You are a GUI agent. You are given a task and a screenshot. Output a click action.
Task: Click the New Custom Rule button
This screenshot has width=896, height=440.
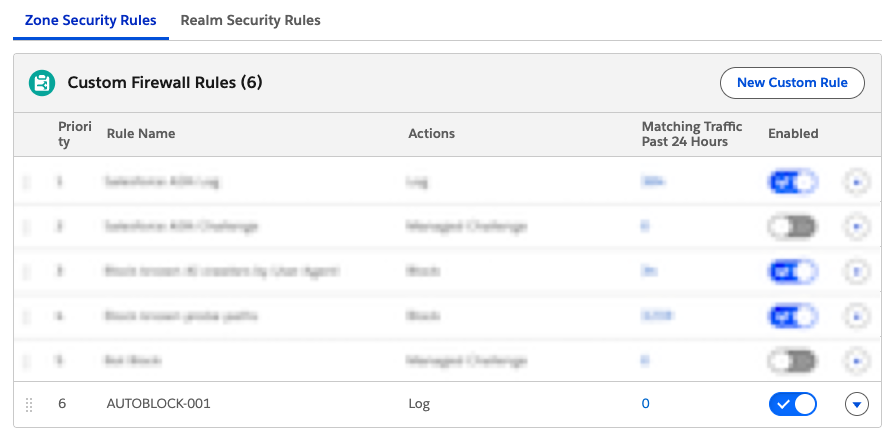[x=792, y=83]
